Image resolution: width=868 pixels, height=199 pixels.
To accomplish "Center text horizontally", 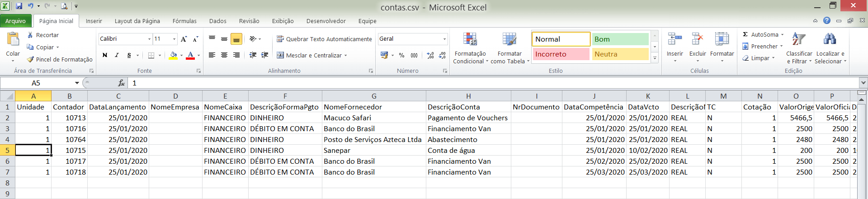I will coord(224,55).
